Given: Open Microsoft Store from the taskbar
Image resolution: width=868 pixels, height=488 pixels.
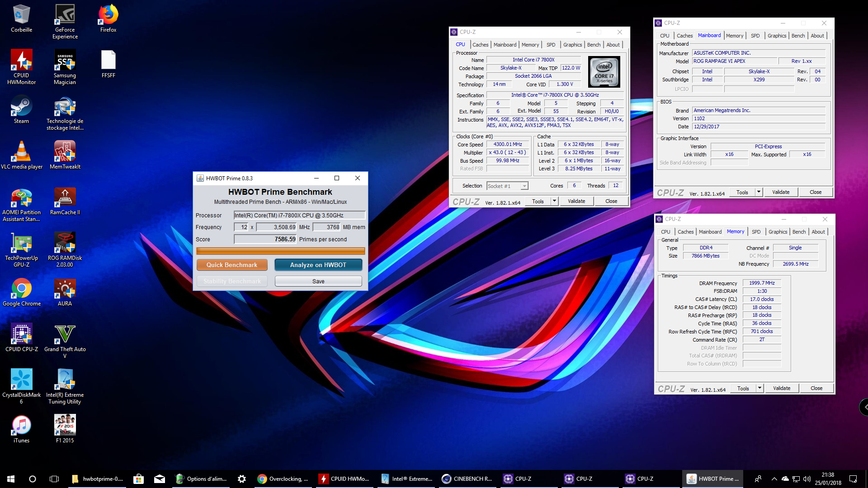Looking at the screenshot, I should point(138,479).
